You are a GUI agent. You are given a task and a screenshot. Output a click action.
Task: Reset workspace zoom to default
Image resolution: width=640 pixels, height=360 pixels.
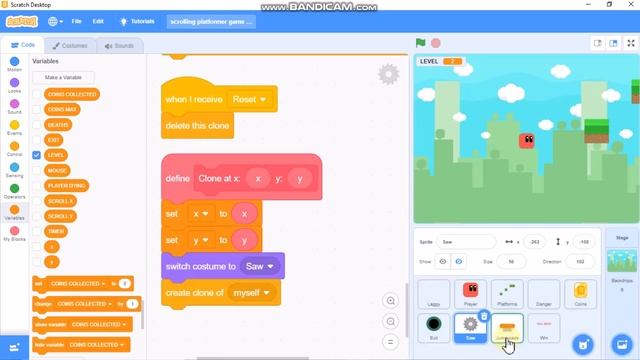point(390,342)
